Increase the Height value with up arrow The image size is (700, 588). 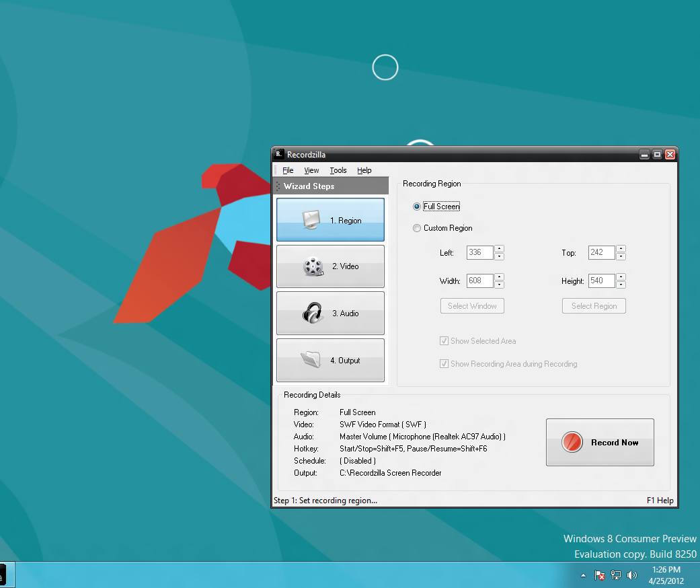click(621, 277)
